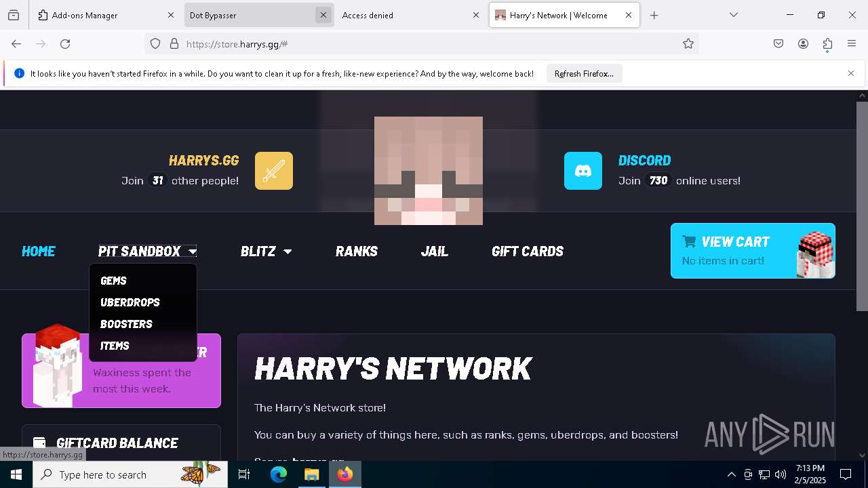Click the taskbar clock showing 7:13 PM

[810, 474]
